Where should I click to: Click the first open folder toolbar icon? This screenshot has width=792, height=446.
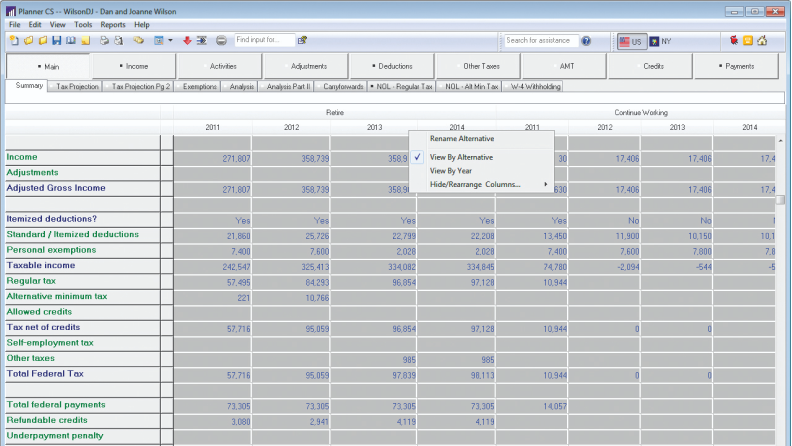pos(28,40)
